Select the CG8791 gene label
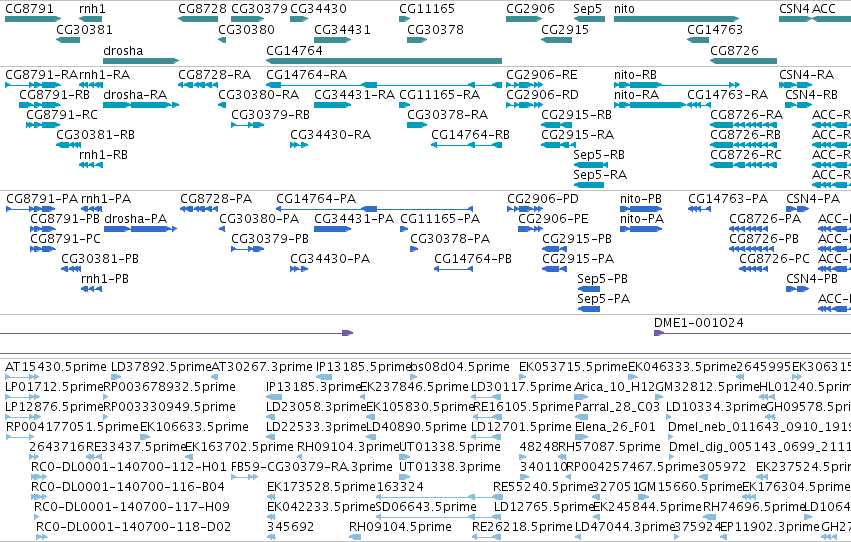The width and height of the screenshot is (851, 542). pyautogui.click(x=29, y=9)
